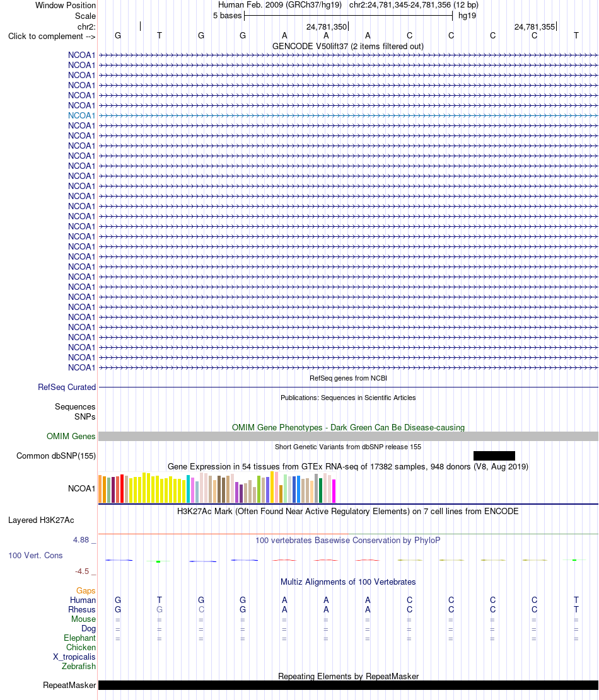Open the 100 Vert. Cons track label
This screenshot has width=599, height=700.
35,555
